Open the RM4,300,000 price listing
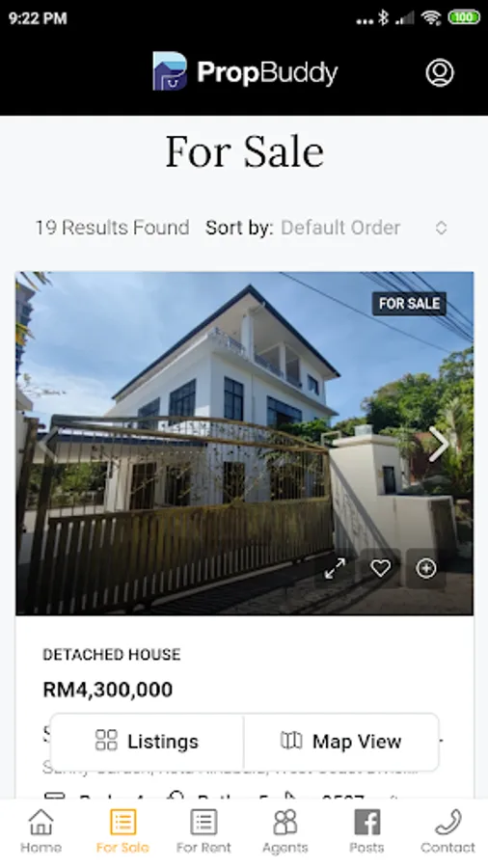The width and height of the screenshot is (488, 868). pos(108,690)
